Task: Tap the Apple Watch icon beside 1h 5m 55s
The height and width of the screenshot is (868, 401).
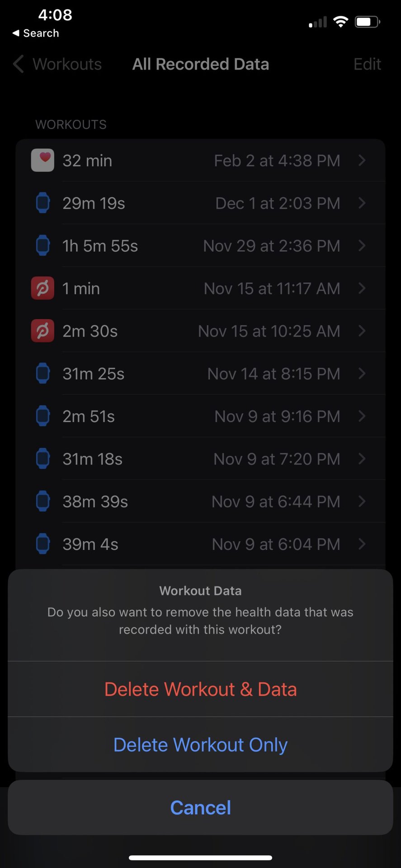Action: tap(42, 245)
